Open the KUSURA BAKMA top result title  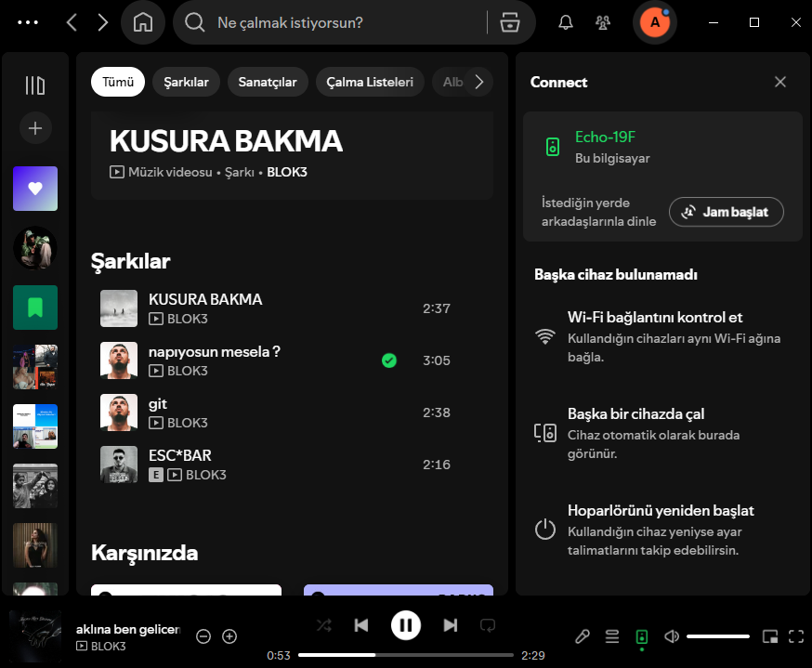coord(226,141)
